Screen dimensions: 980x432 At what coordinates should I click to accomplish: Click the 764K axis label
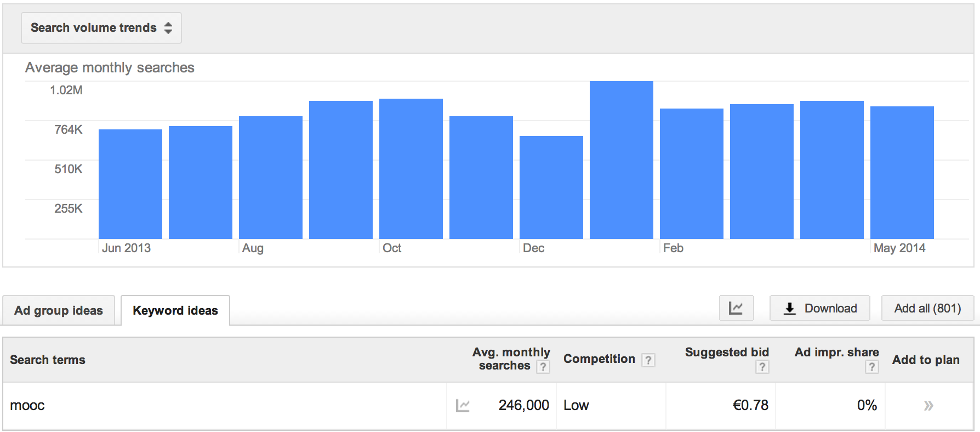[x=69, y=130]
